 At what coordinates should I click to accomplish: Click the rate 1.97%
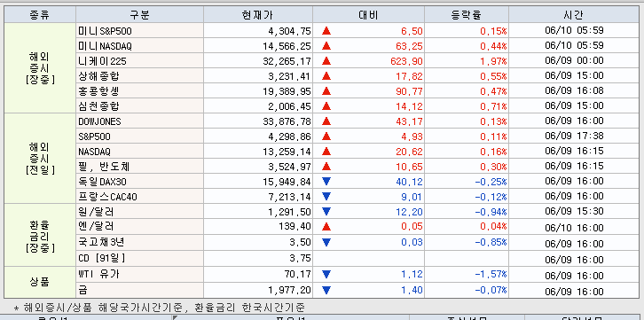pos(494,61)
